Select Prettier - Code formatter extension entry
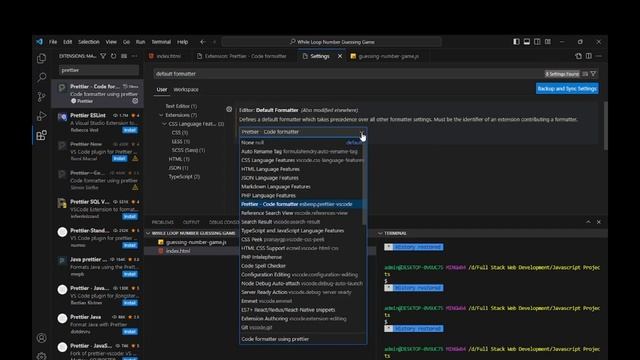Screen dimensions: 640x360 click(98, 94)
